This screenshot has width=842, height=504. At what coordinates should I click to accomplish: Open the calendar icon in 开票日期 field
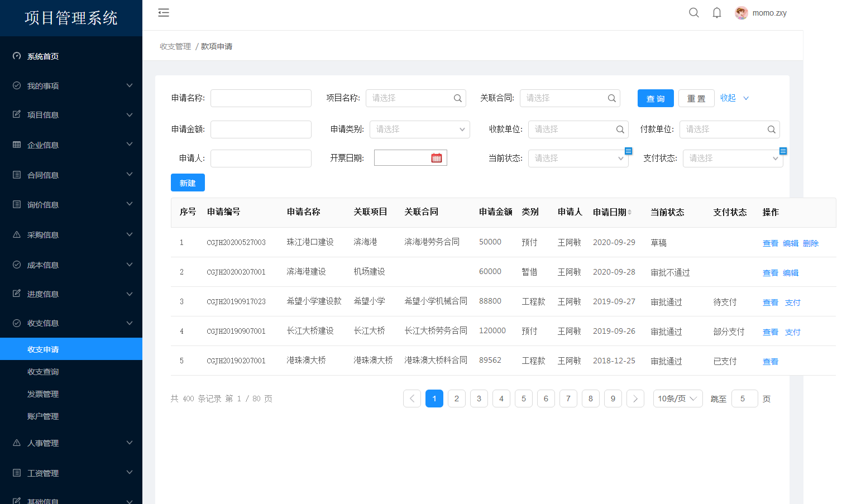437,158
